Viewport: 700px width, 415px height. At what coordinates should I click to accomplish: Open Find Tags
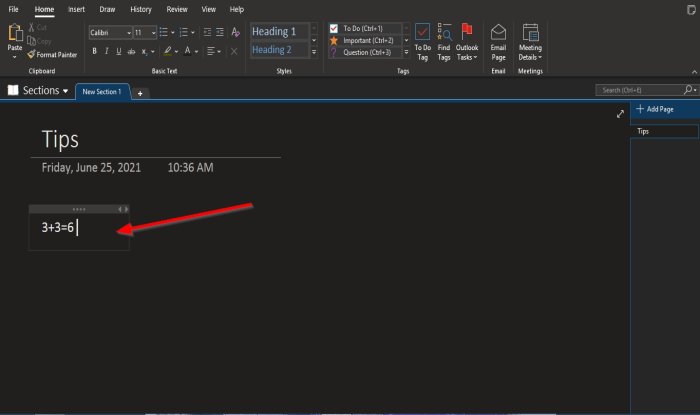[444, 42]
